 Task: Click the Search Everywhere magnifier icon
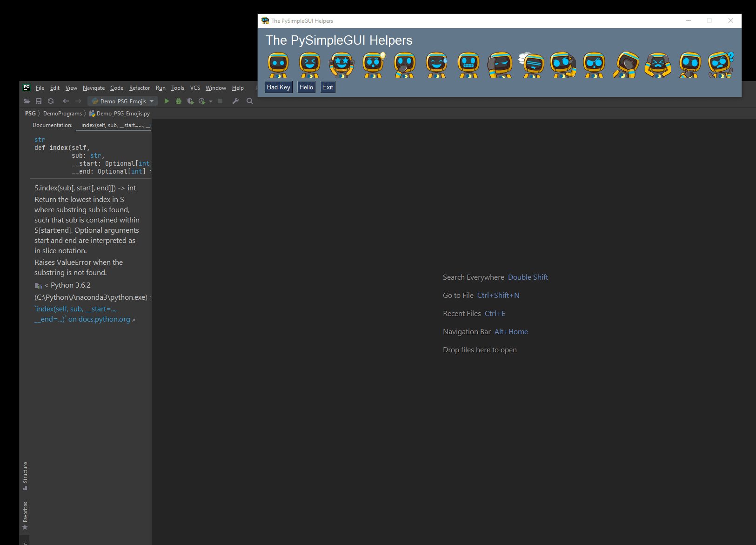[250, 101]
